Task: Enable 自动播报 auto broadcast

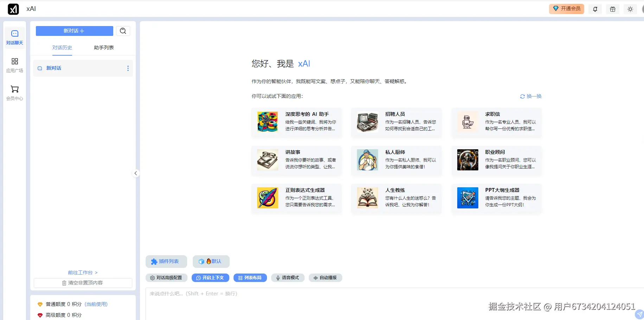Action: coord(325,278)
